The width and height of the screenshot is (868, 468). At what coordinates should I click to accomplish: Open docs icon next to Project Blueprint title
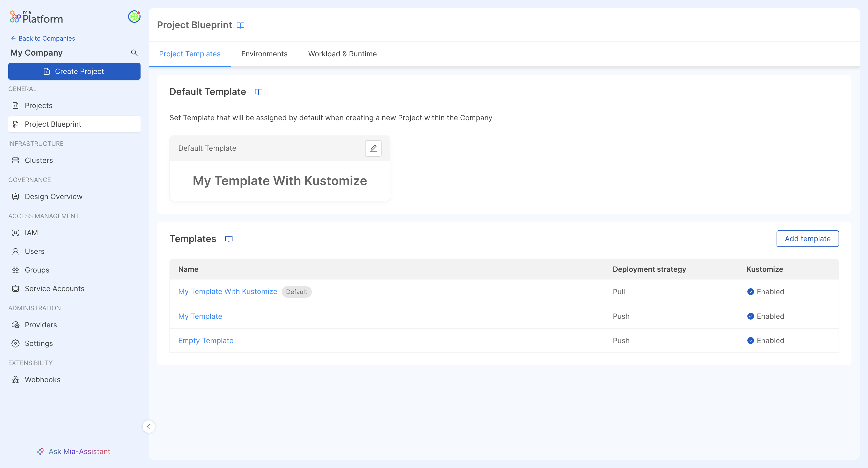[240, 25]
